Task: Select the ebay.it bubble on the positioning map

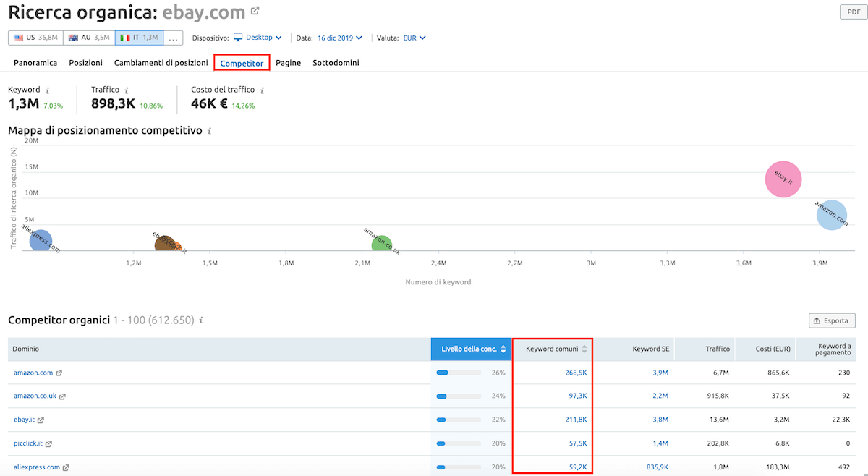Action: [783, 178]
